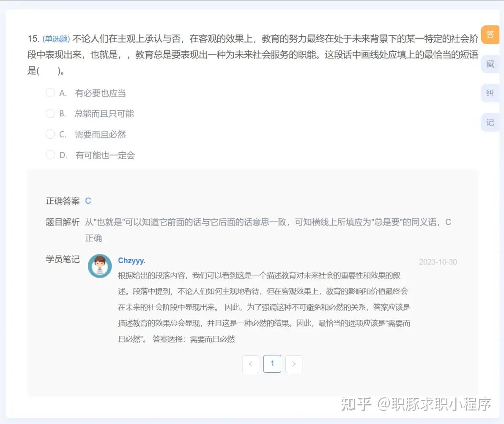Go to next page of notes
This screenshot has height=424, width=504.
[294, 364]
